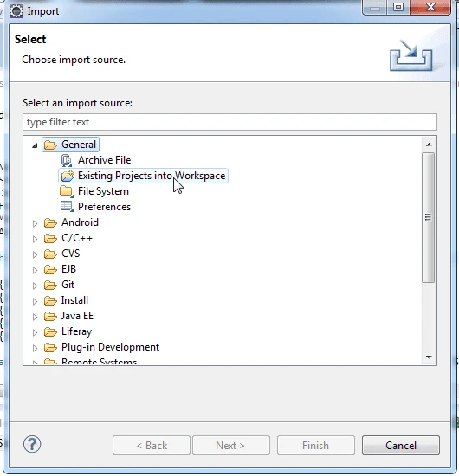Click the scrollbar down arrow in list
Image resolution: width=459 pixels, height=476 pixels.
[429, 357]
